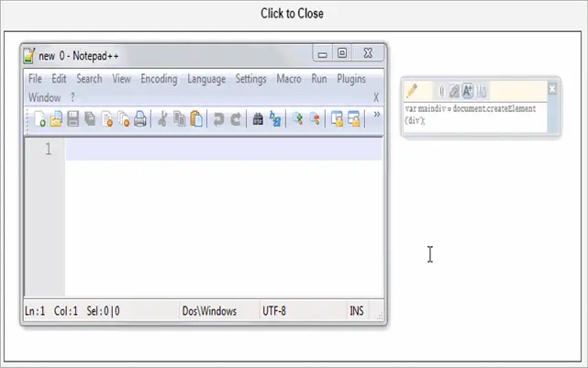
Task: Click the Redo arrow icon
Action: pos(236,119)
